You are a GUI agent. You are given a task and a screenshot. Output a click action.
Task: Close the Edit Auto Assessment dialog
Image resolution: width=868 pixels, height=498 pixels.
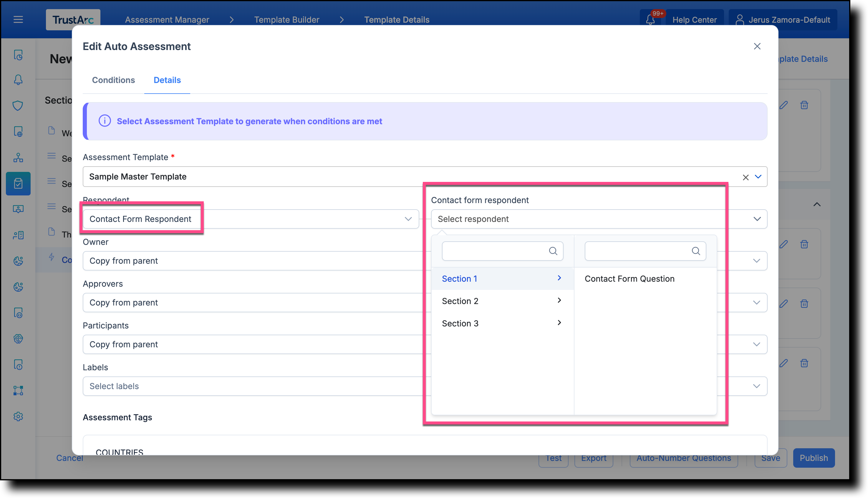(x=757, y=46)
